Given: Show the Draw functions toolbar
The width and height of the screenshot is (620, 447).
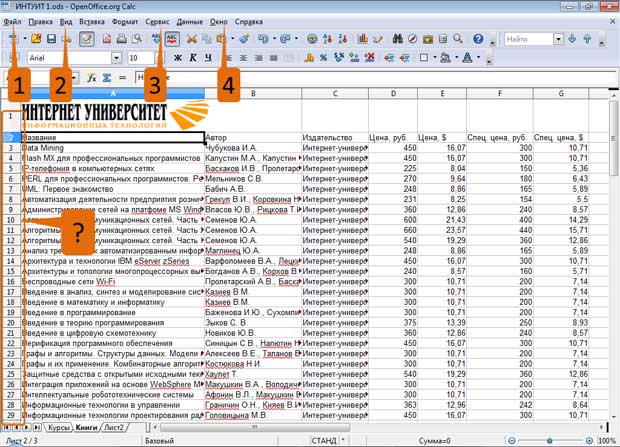Looking at the screenshot, I should coord(378,39).
